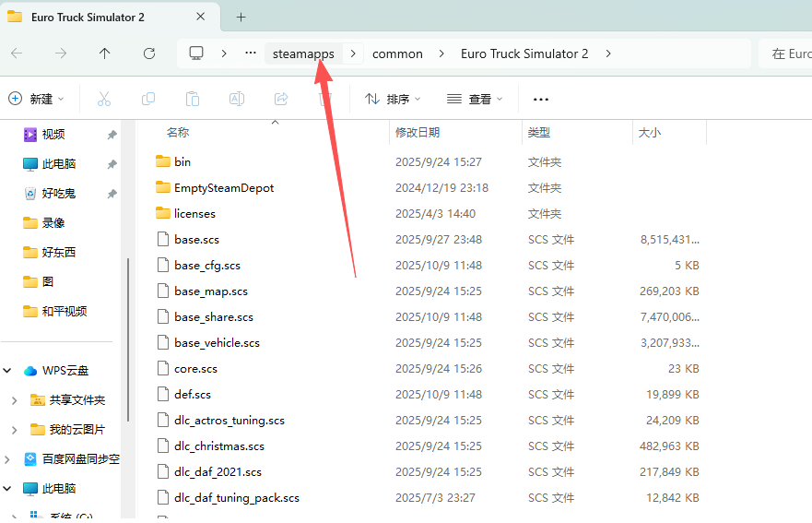The height and width of the screenshot is (523, 812).
Task: Go up one directory level
Action: tap(105, 53)
